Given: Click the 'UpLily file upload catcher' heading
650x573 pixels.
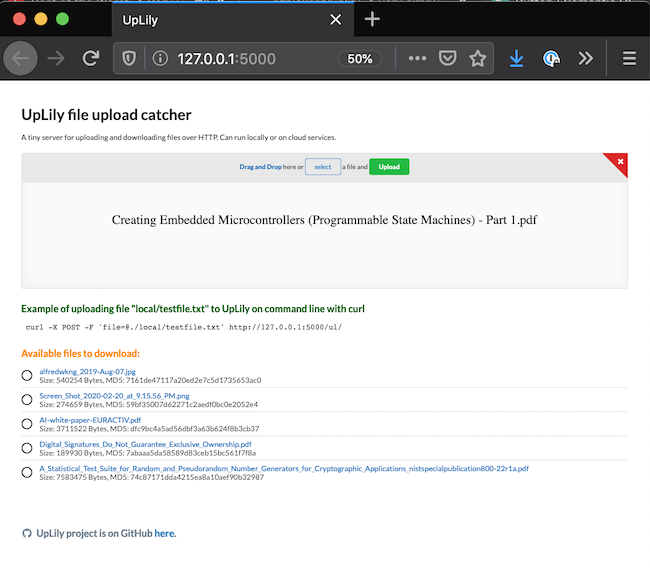Looking at the screenshot, I should tap(106, 115).
